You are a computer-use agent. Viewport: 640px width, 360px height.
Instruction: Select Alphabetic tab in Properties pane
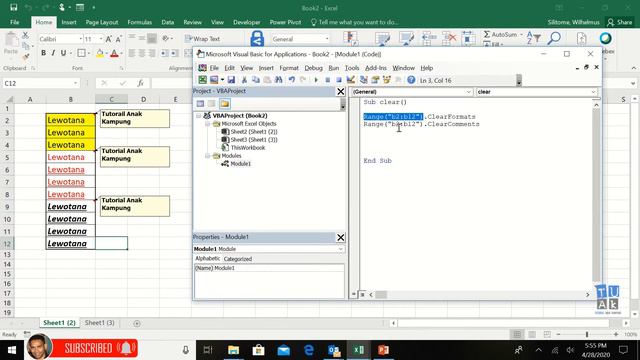click(x=207, y=259)
